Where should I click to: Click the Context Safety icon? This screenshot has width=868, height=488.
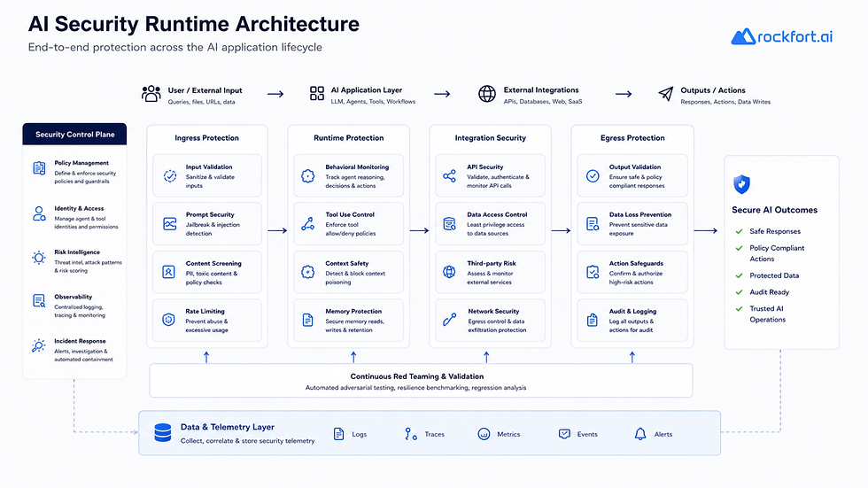coord(308,272)
